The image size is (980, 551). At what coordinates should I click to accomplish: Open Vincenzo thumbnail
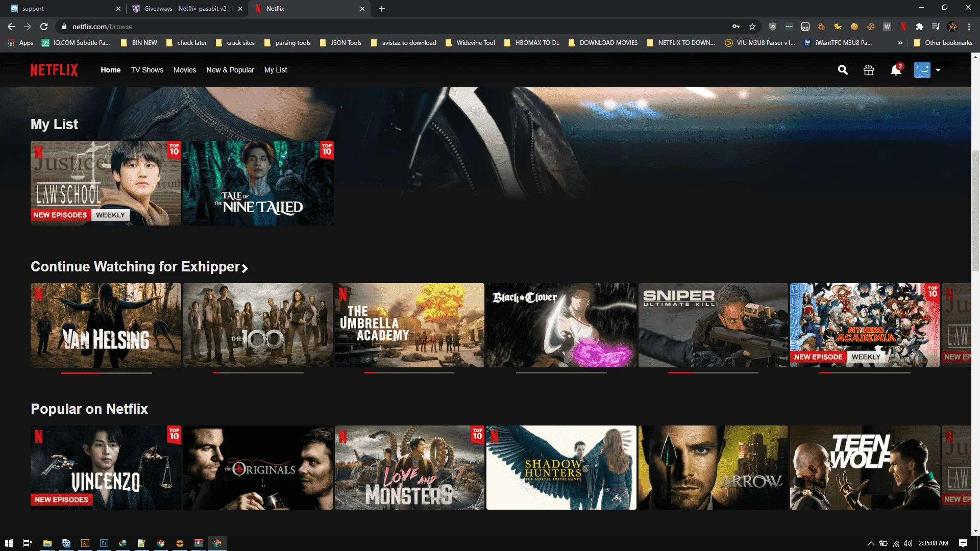pyautogui.click(x=106, y=468)
